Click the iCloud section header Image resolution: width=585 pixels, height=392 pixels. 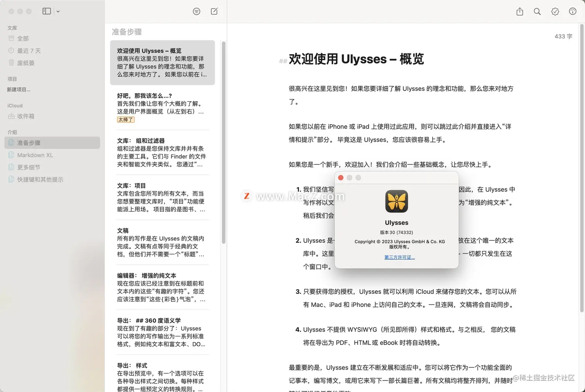15,106
